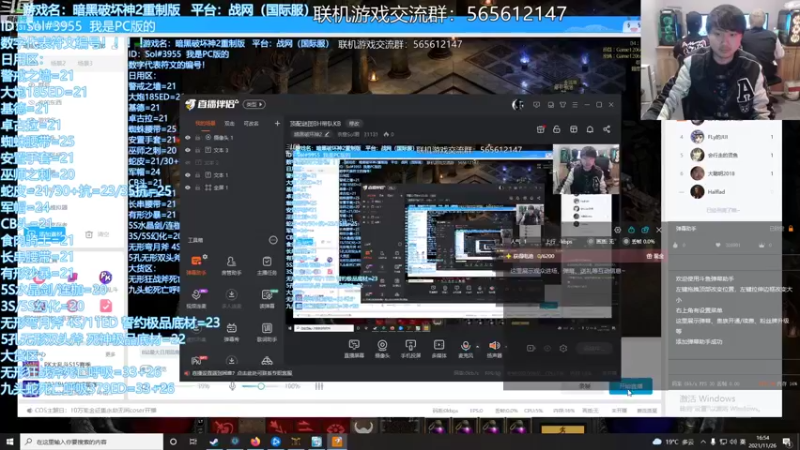Expand speaker options dropdown arrow
This screenshot has height=450, width=800.
point(505,346)
